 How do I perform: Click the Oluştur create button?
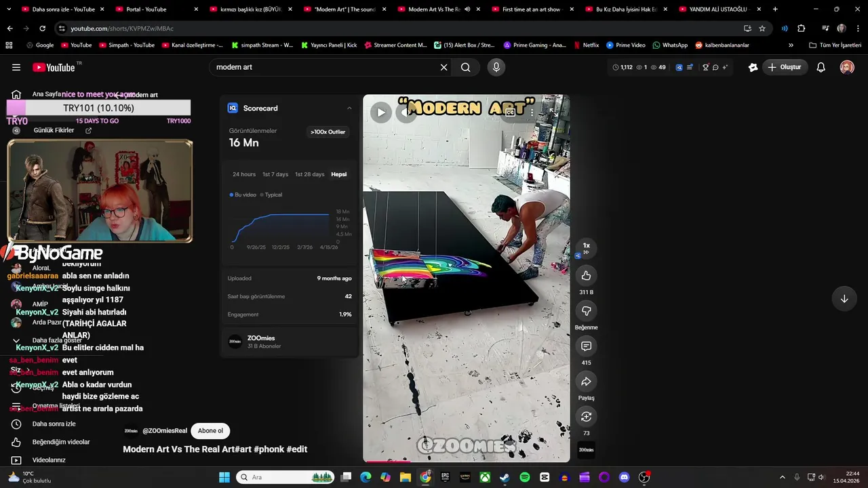pyautogui.click(x=785, y=67)
